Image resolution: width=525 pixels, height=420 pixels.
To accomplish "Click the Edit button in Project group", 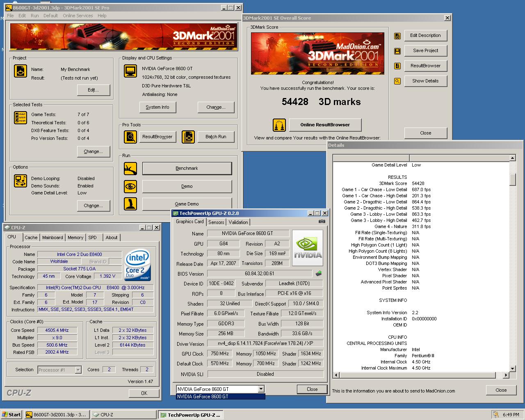I will (94, 90).
